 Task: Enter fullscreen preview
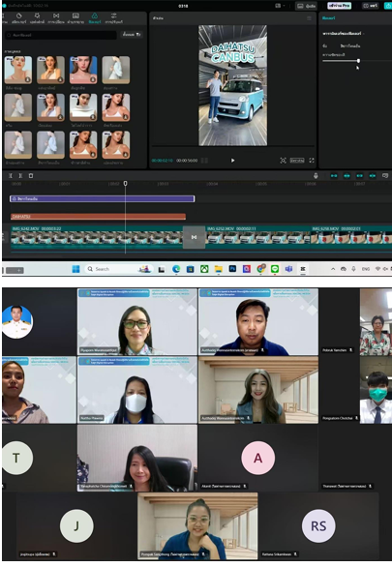[312, 161]
